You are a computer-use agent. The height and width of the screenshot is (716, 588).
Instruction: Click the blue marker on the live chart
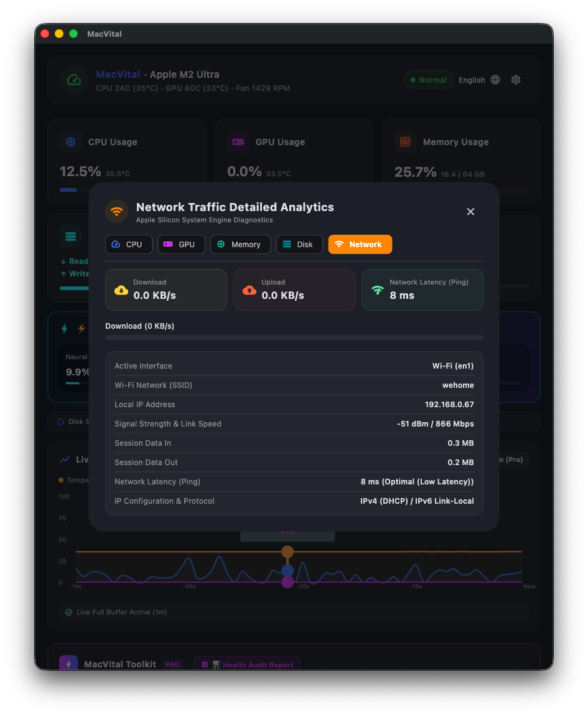pos(287,570)
